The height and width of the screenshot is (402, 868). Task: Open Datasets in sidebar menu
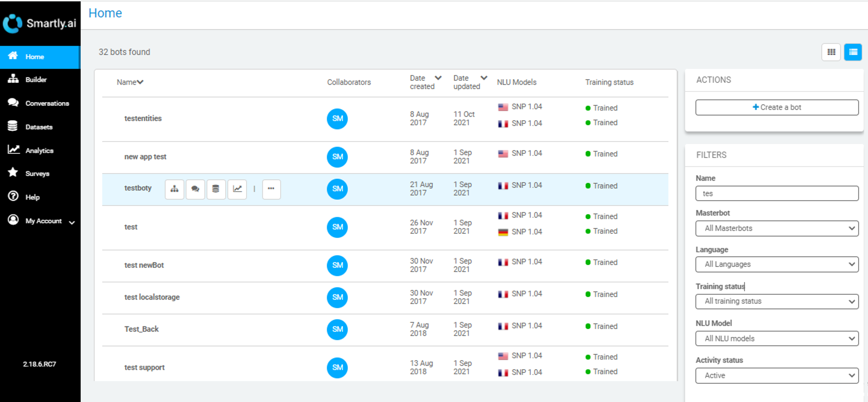point(39,127)
